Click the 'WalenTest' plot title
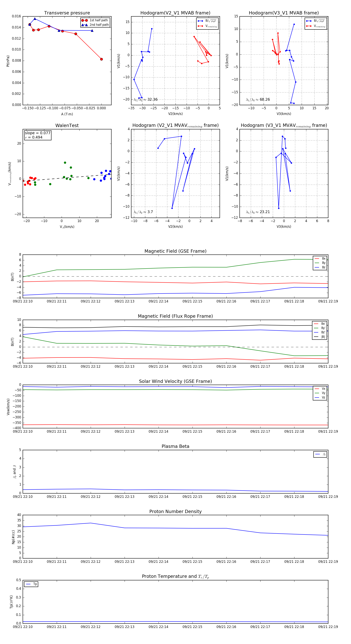Screen dimensions: 351x644 pos(67,125)
